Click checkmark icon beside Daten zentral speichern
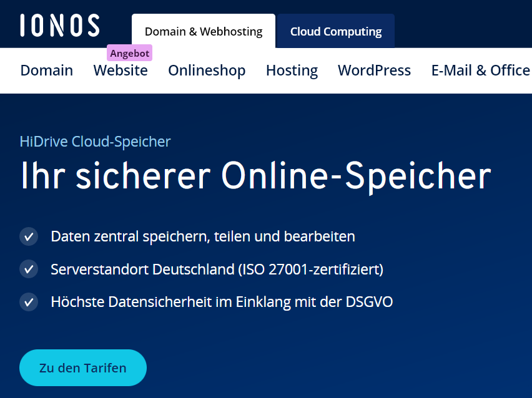 [x=29, y=236]
